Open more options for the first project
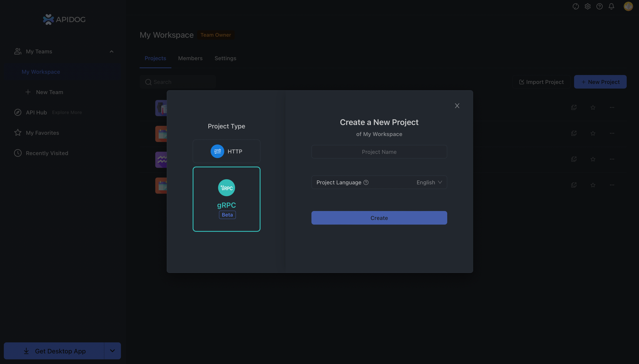The width and height of the screenshot is (639, 364). (x=612, y=107)
